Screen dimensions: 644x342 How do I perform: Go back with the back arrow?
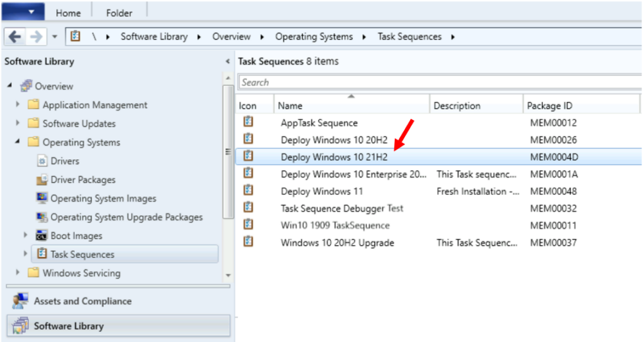(15, 36)
